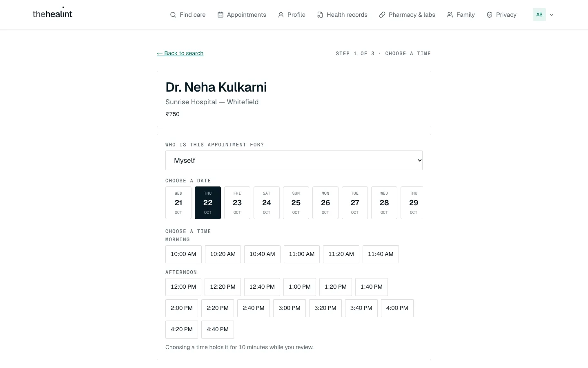Pick the 11:40 AM slot

click(381, 254)
